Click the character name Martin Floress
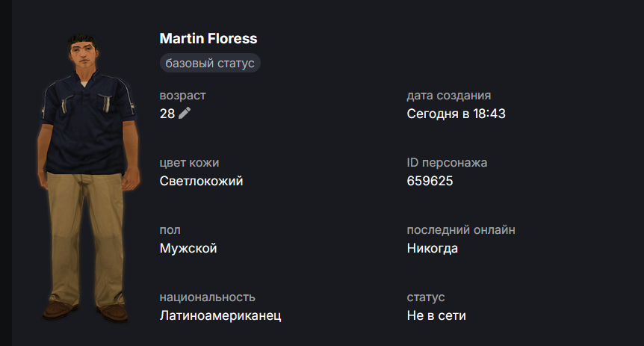This screenshot has width=644, height=346. point(208,38)
